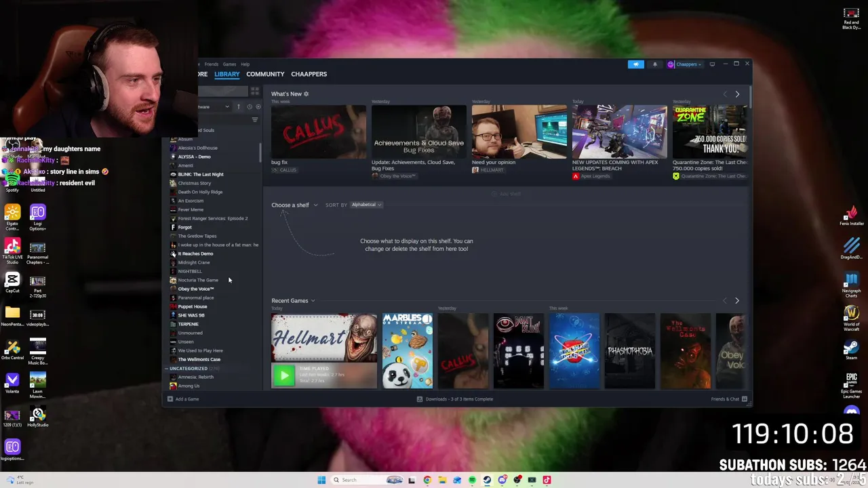Toggle the ready-to-play filter
This screenshot has width=868, height=488.
tap(258, 106)
